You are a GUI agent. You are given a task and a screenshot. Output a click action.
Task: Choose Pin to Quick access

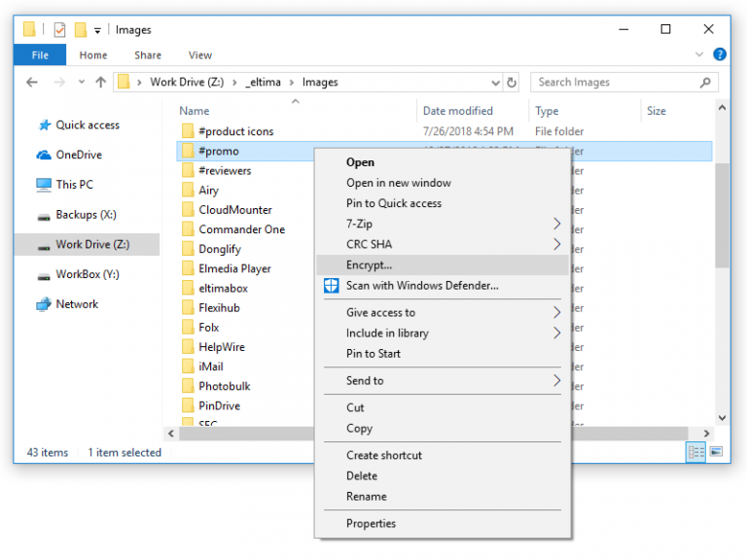(443, 203)
